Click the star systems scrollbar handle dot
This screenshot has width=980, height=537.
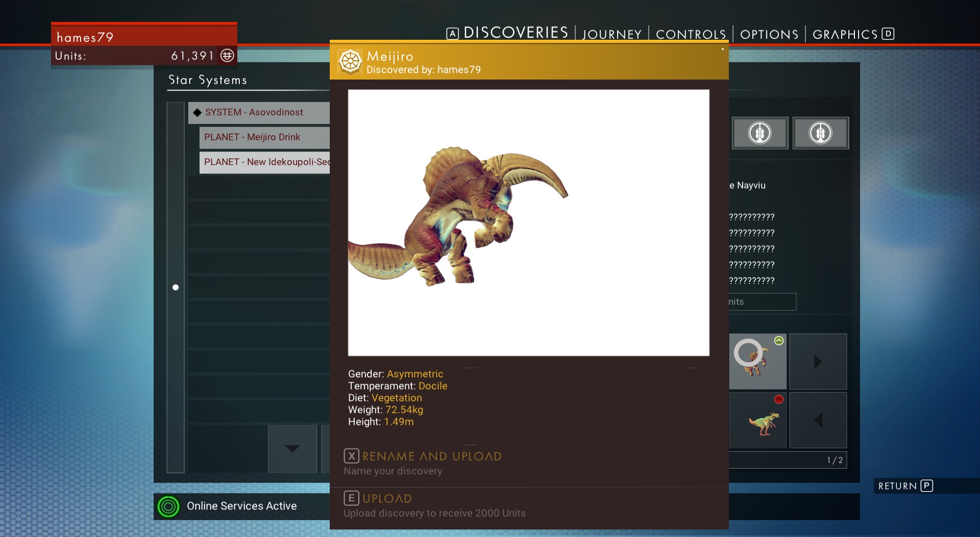click(176, 288)
